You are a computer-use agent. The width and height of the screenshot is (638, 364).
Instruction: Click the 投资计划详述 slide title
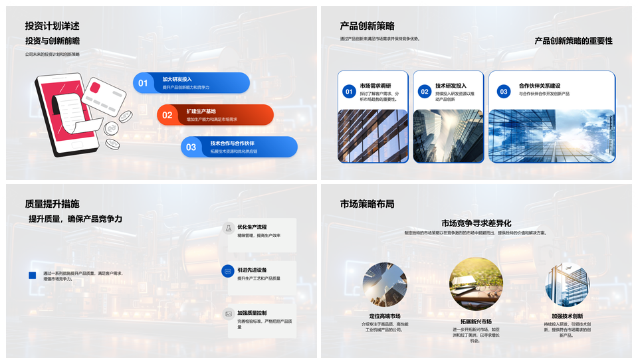click(52, 26)
